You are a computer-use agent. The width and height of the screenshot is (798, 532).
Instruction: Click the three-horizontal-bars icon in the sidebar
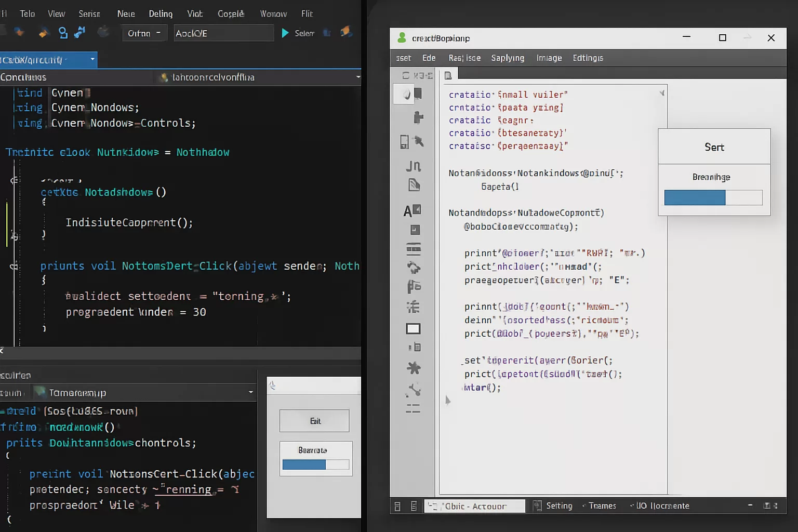click(x=414, y=249)
